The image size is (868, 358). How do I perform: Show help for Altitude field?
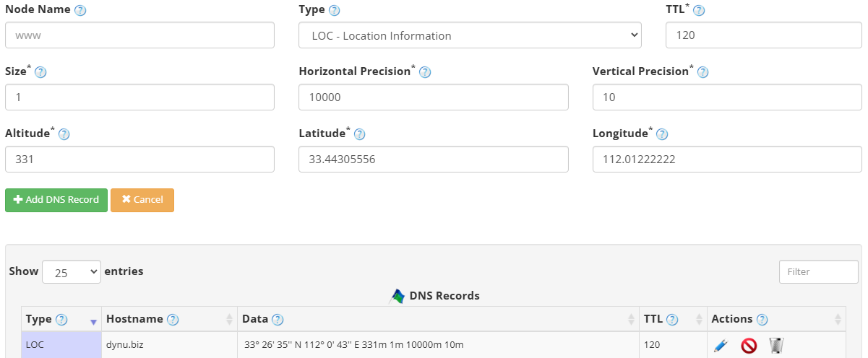pyautogui.click(x=64, y=134)
